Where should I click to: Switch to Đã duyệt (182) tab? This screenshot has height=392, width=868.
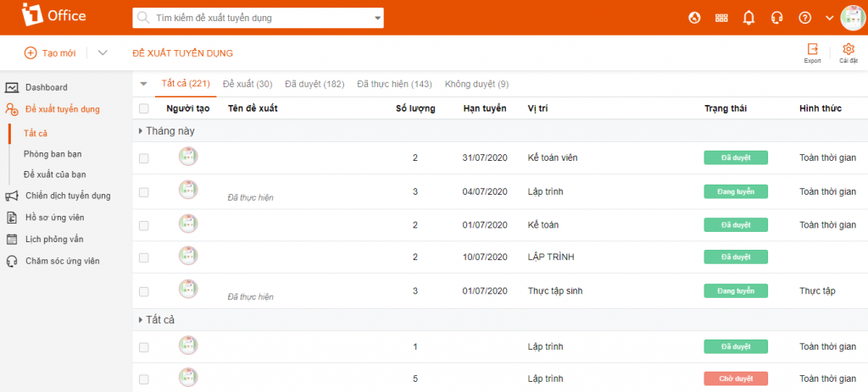(x=314, y=84)
